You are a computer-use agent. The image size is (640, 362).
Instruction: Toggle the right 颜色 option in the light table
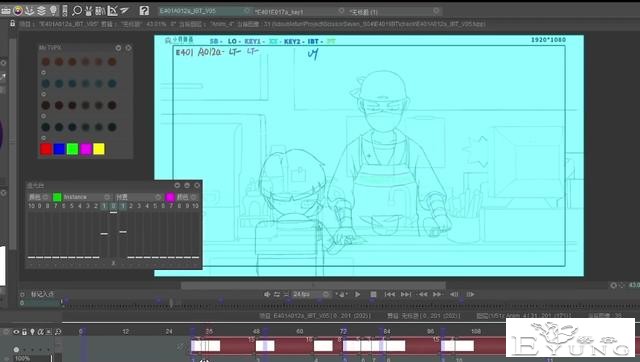(x=187, y=197)
